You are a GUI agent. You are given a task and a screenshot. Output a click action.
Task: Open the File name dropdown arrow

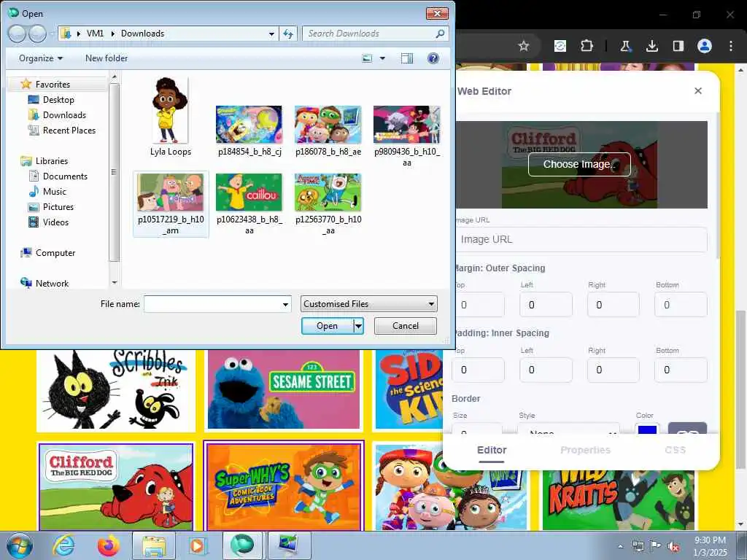tap(285, 304)
